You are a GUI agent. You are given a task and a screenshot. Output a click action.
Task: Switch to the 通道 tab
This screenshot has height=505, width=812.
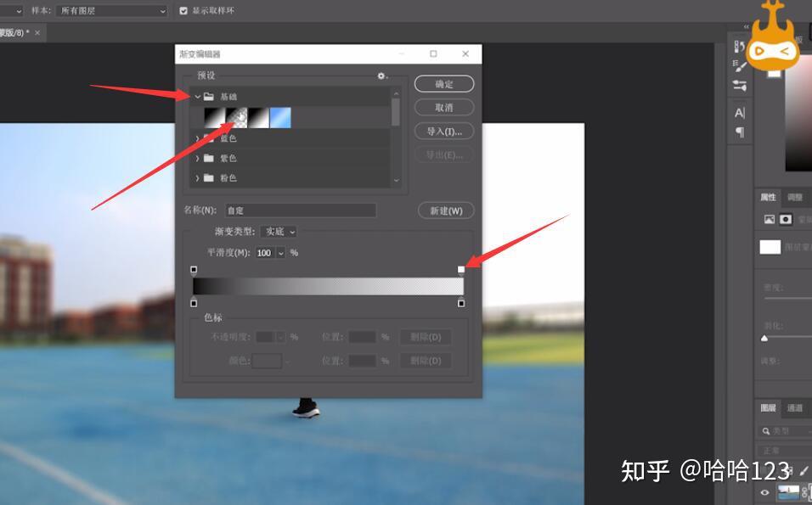tap(794, 407)
